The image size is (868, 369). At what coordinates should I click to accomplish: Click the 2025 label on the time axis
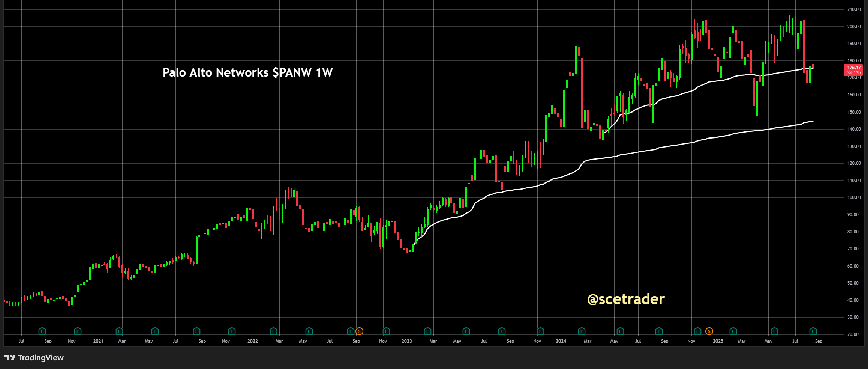pos(718,341)
